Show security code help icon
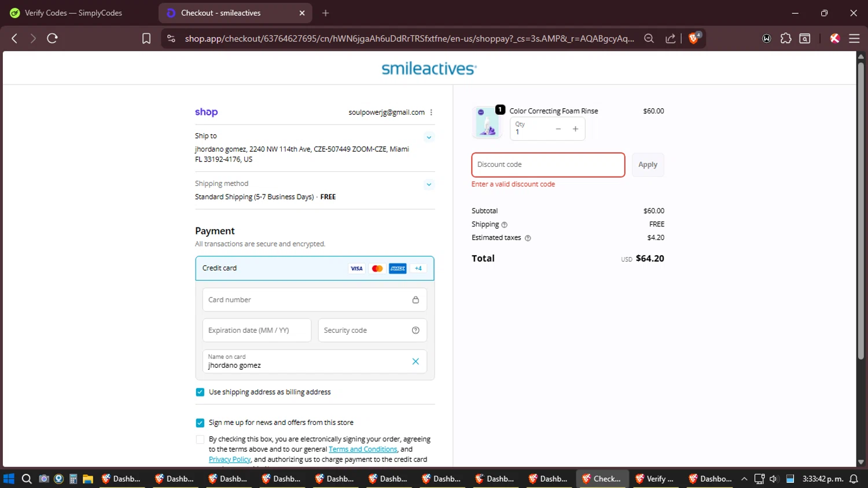 [415, 330]
